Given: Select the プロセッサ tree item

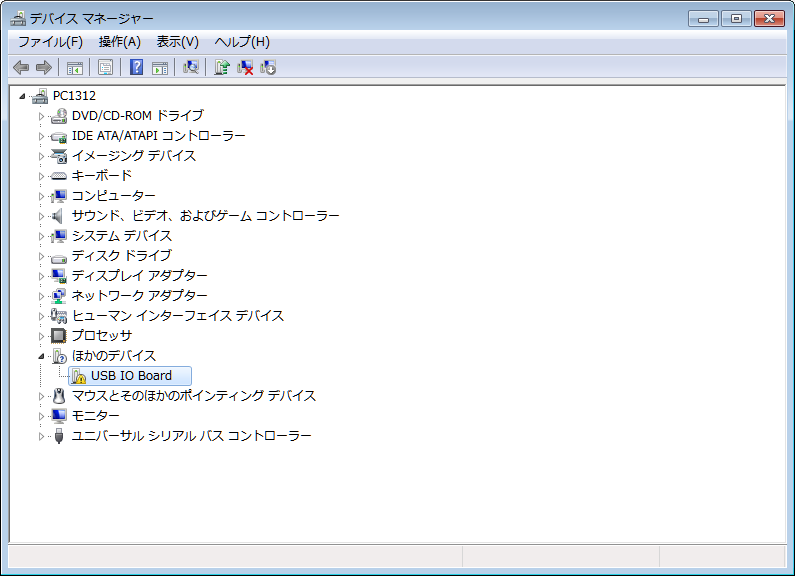Looking at the screenshot, I should (x=101, y=336).
